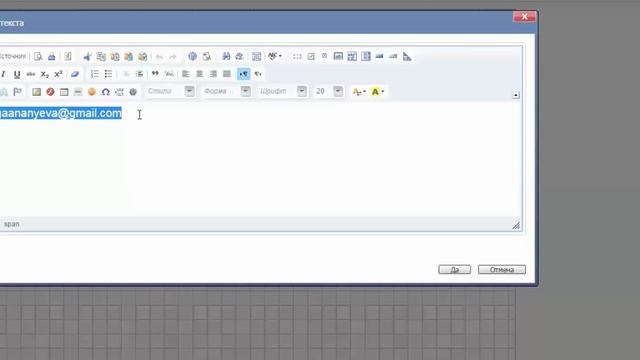Click the globe icon in top toolbar
Screen dimensions: 640x360
click(192, 56)
